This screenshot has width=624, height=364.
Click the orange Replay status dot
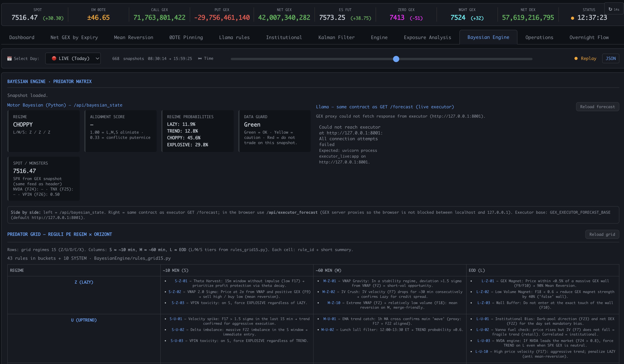tap(576, 58)
